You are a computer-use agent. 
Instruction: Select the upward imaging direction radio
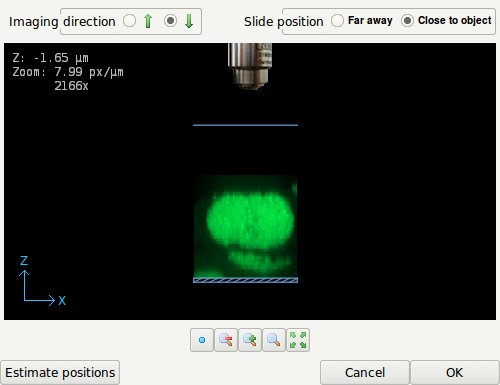coord(129,21)
